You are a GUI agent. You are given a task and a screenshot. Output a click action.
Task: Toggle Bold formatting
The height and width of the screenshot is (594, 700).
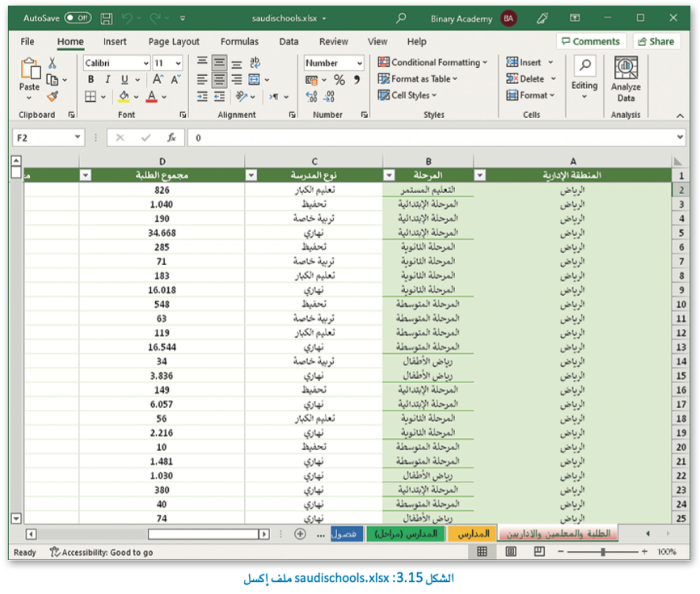click(x=91, y=79)
